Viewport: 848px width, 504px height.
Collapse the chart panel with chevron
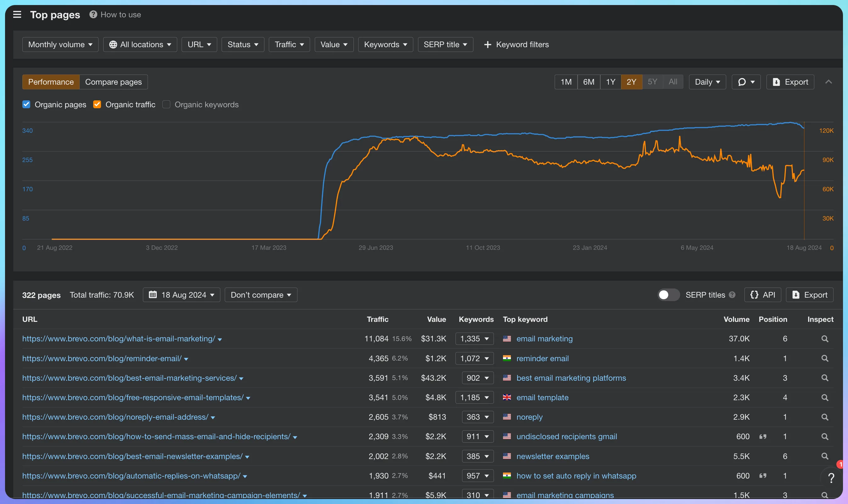point(828,82)
